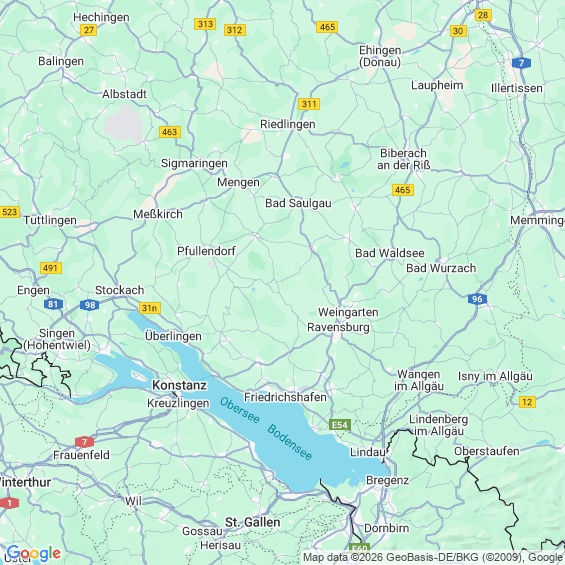Select the A81 highway shield near Engen
This screenshot has height=565, width=565.
coord(53,304)
